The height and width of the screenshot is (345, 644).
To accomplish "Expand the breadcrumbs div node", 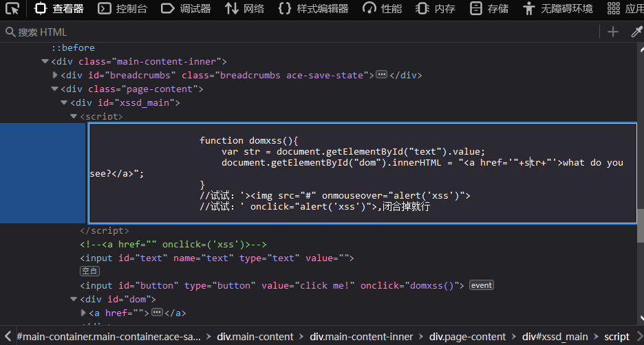I will point(55,75).
